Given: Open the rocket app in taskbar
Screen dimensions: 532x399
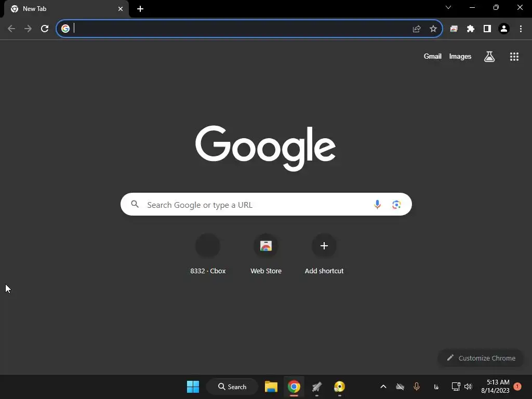Looking at the screenshot, I should tap(316, 387).
